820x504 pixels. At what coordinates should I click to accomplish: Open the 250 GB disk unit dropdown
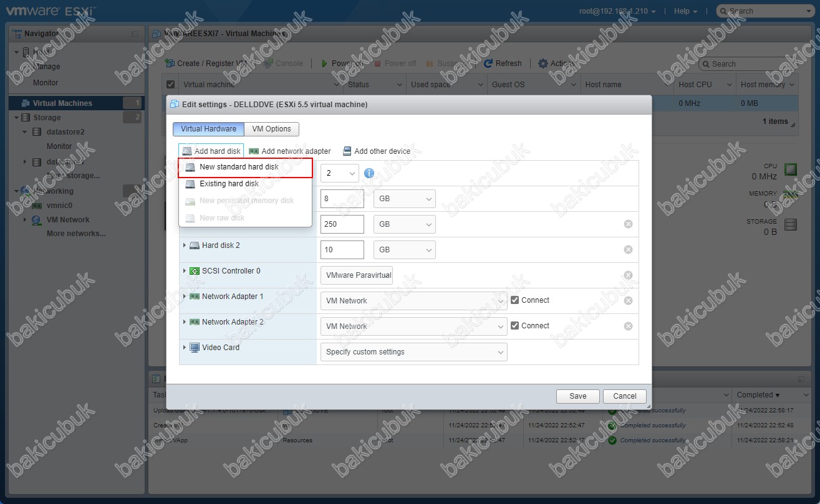point(404,224)
